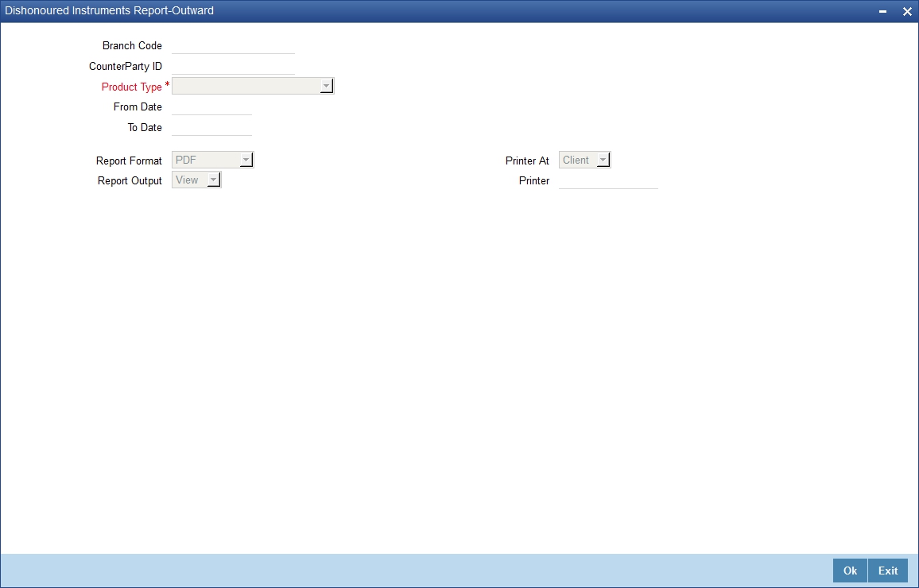Click the Report Format label
Screen dimensions: 919x588
[129, 161]
